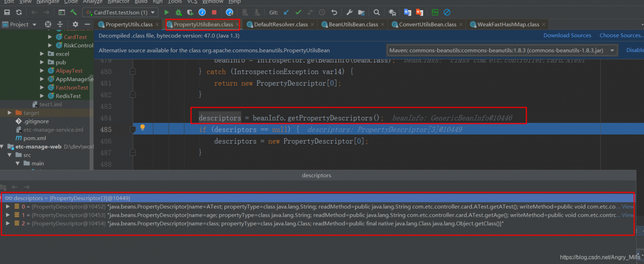The width and height of the screenshot is (644, 264).
Task: Fold the code block at line 480
Action: (x=133, y=72)
